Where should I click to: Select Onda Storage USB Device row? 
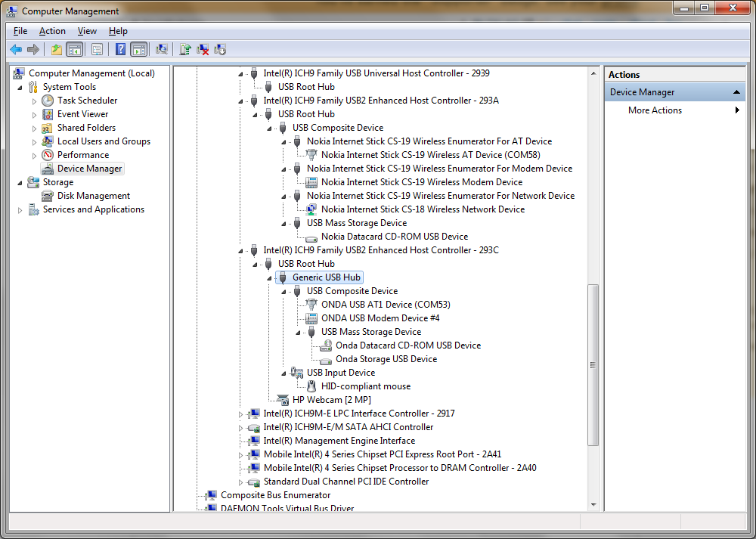pyautogui.click(x=386, y=359)
